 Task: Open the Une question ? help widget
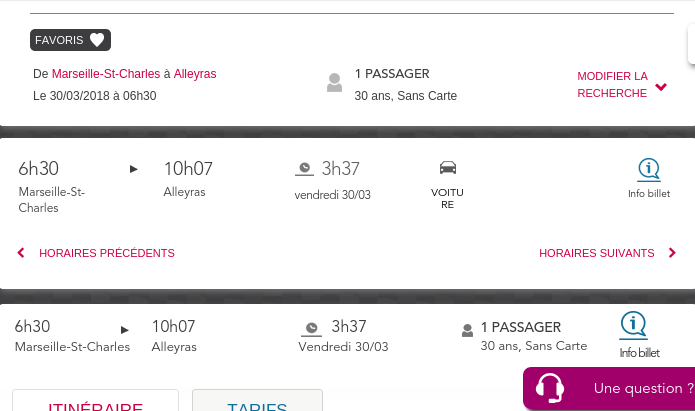[x=609, y=388]
